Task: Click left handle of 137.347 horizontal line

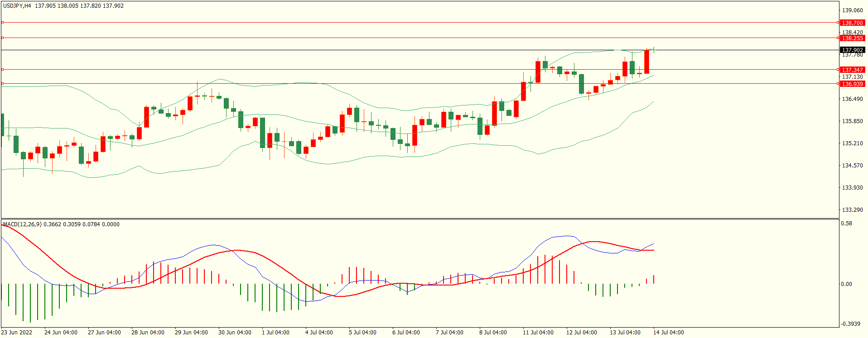Action: [x=2, y=69]
